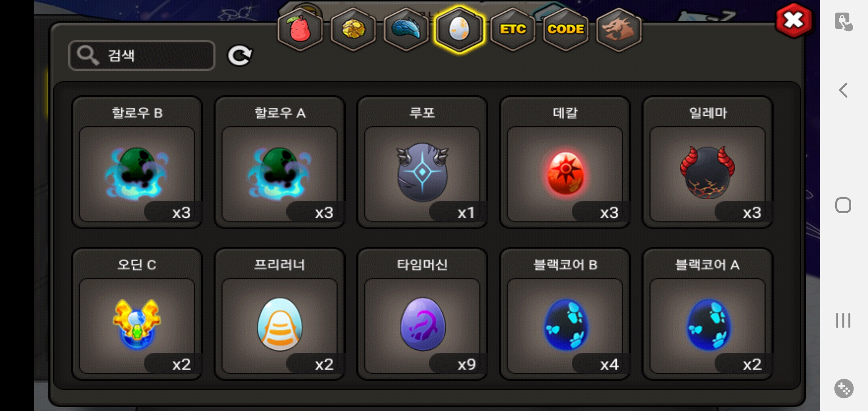Open the ETC items tab
This screenshot has width=868, height=411.
tap(513, 29)
